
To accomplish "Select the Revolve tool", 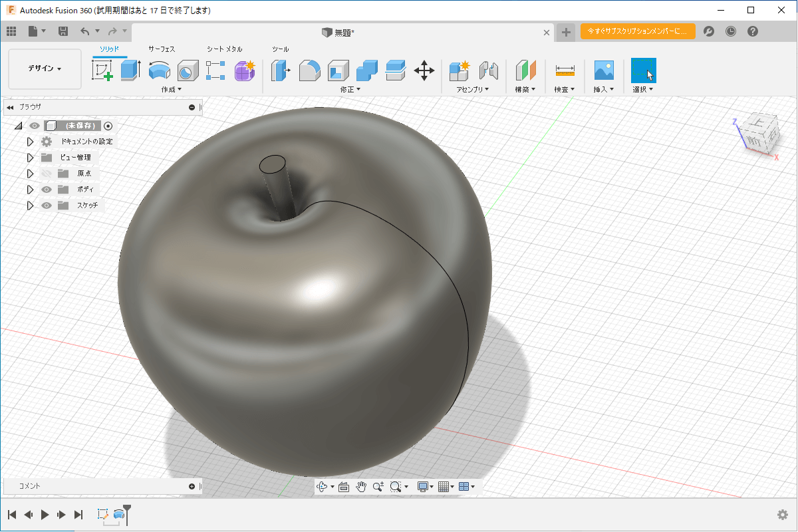I will pyautogui.click(x=159, y=70).
